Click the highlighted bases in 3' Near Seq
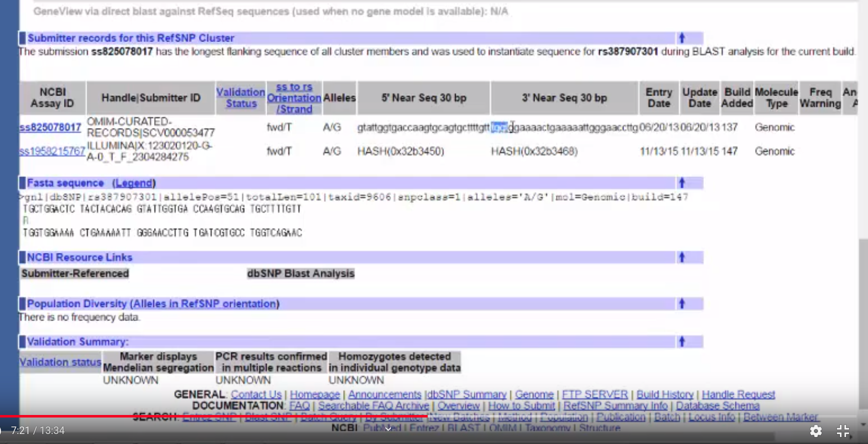The image size is (868, 444). (x=499, y=127)
